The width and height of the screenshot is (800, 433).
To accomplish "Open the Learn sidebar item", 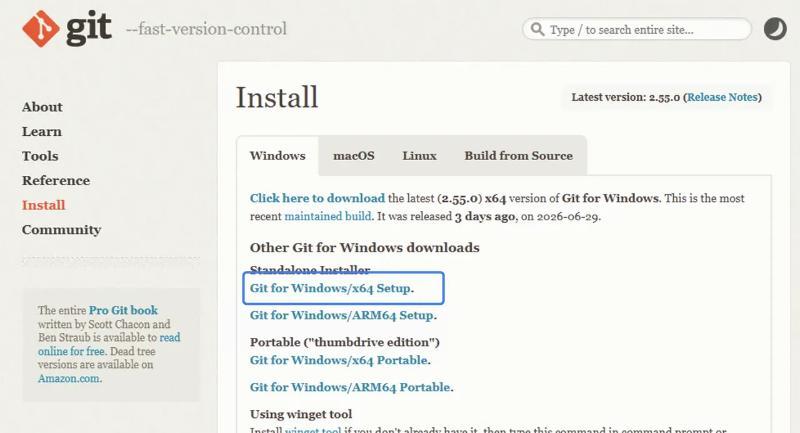I will tap(42, 132).
